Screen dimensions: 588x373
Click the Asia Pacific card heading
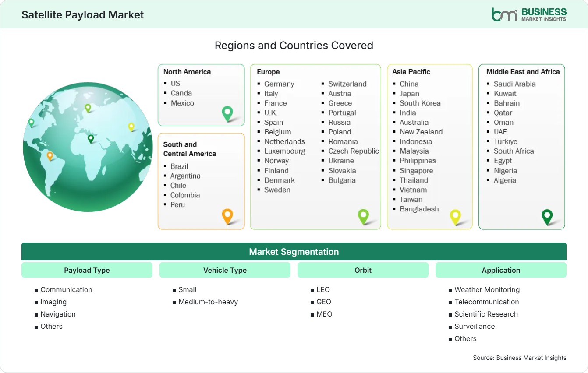coord(411,72)
